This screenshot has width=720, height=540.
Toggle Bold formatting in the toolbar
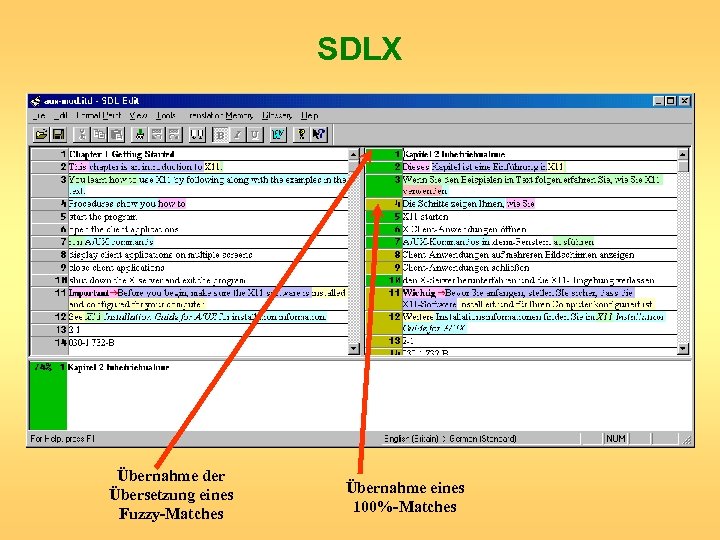(x=220, y=134)
